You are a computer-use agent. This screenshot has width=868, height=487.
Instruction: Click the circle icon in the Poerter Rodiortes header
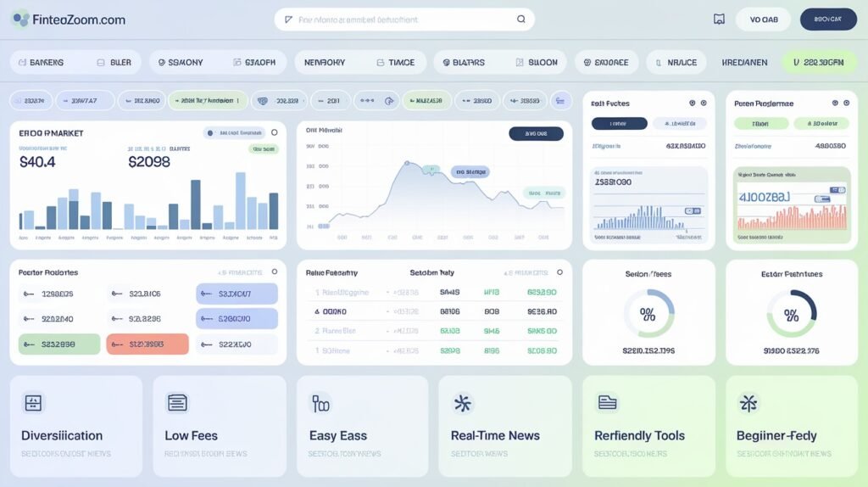(x=274, y=272)
